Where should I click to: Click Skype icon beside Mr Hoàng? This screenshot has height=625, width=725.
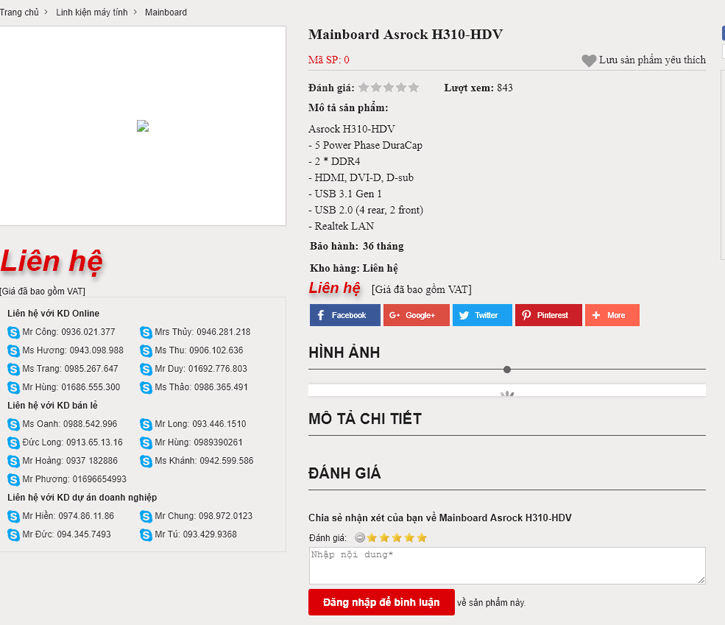(13, 461)
